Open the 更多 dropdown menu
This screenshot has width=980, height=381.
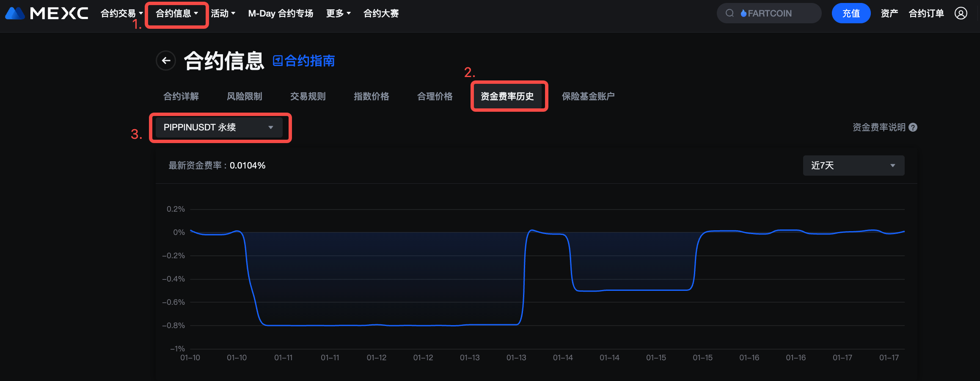(338, 14)
